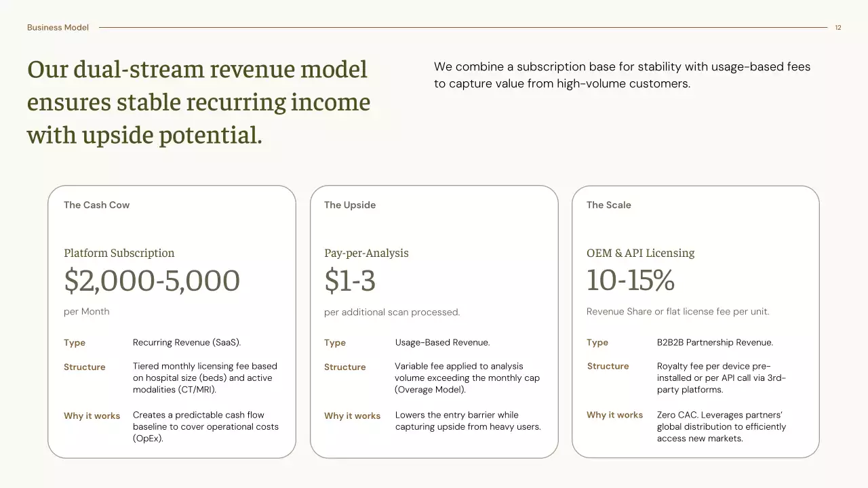The width and height of the screenshot is (868, 488).
Task: Click the per additional scan processed caption
Action: pyautogui.click(x=392, y=312)
